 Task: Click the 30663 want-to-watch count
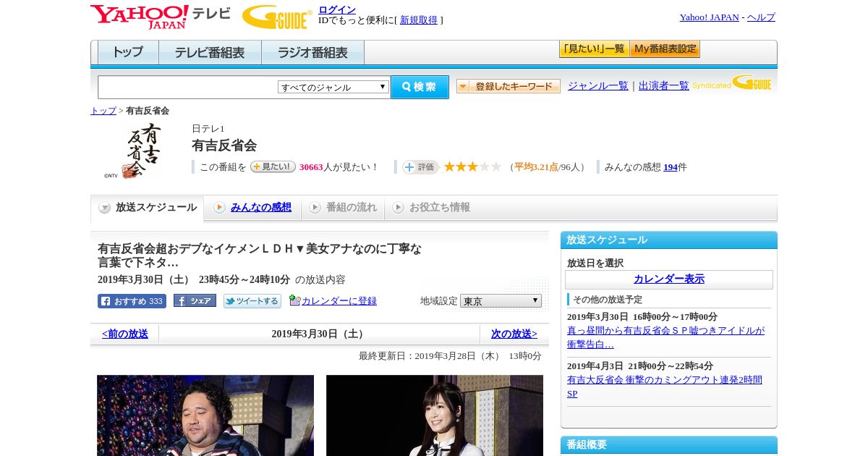coord(311,167)
